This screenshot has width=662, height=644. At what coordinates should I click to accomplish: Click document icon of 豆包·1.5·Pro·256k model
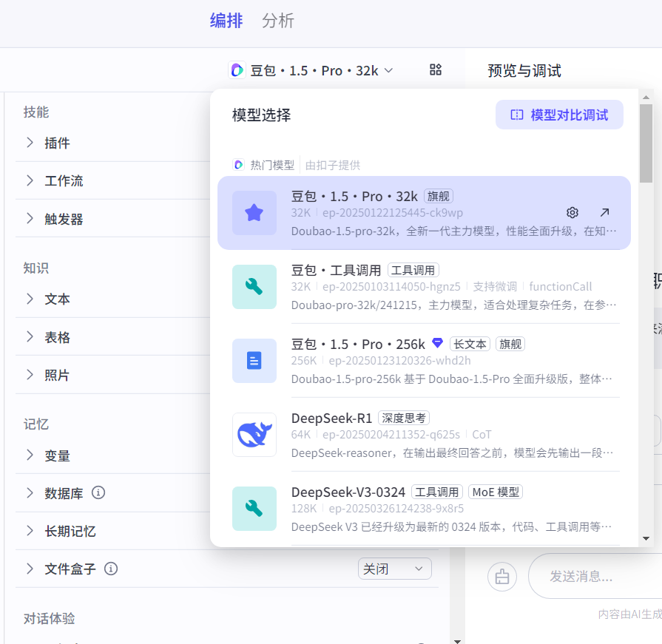[x=254, y=361]
